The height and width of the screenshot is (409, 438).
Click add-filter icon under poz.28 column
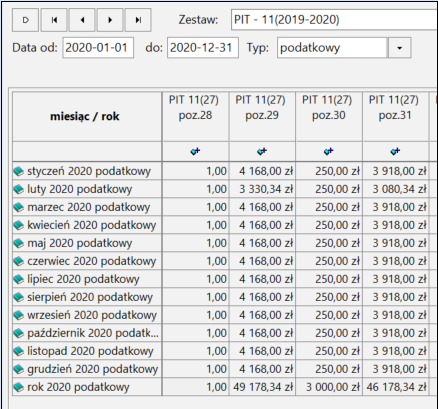coord(195,151)
